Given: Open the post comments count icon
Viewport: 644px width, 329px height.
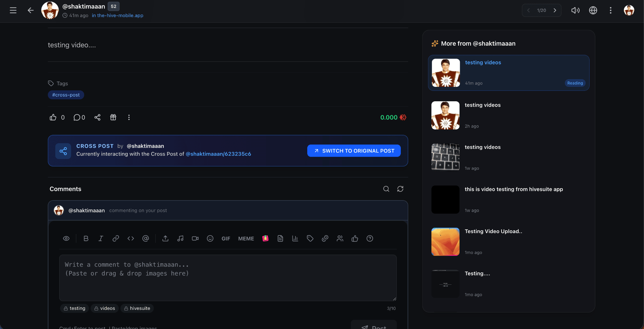Looking at the screenshot, I should pyautogui.click(x=77, y=117).
